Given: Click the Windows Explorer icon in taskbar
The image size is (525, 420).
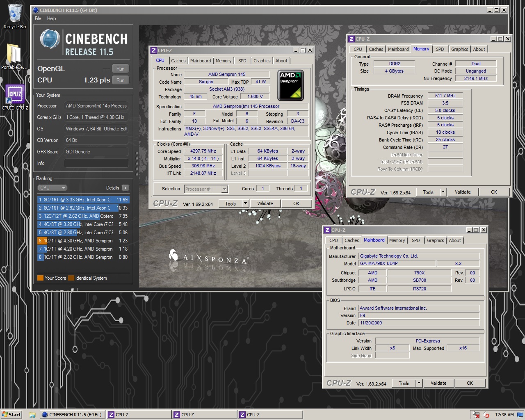Looking at the screenshot, I should 32,415.
